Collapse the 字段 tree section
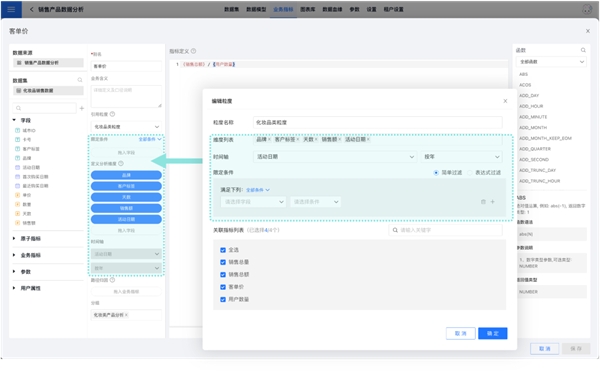The height and width of the screenshot is (376, 600). coord(14,120)
